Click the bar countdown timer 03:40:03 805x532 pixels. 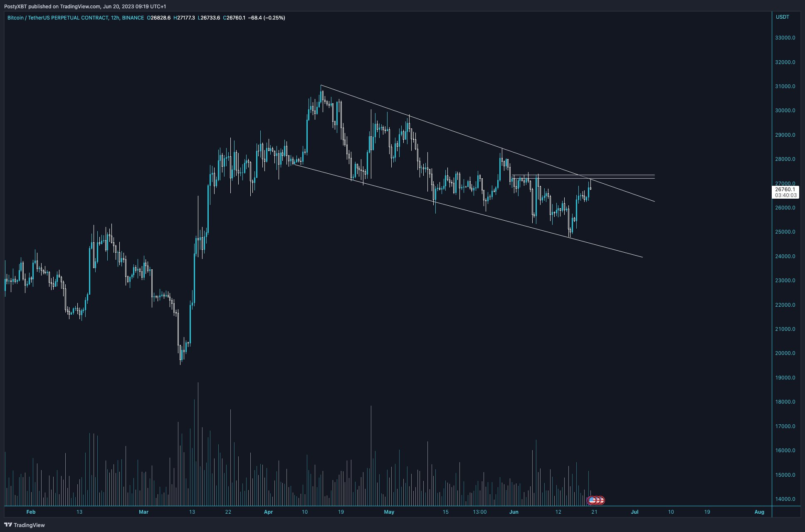point(785,195)
